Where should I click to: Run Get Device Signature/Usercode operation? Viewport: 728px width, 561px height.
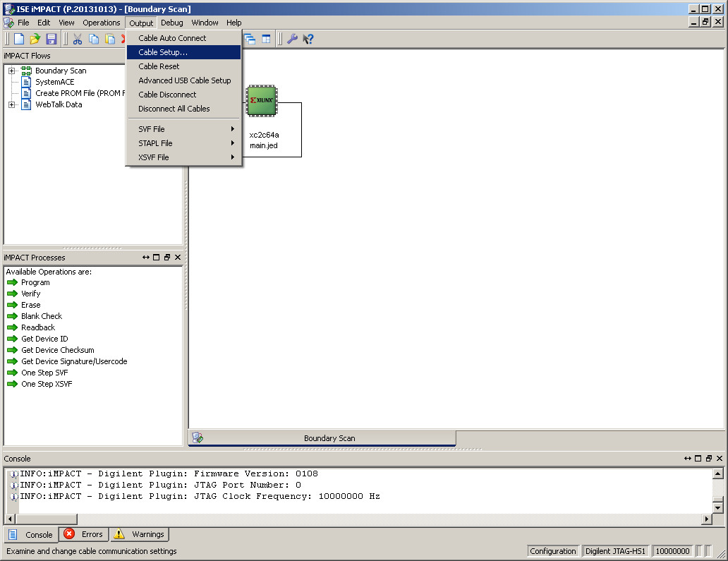point(74,361)
